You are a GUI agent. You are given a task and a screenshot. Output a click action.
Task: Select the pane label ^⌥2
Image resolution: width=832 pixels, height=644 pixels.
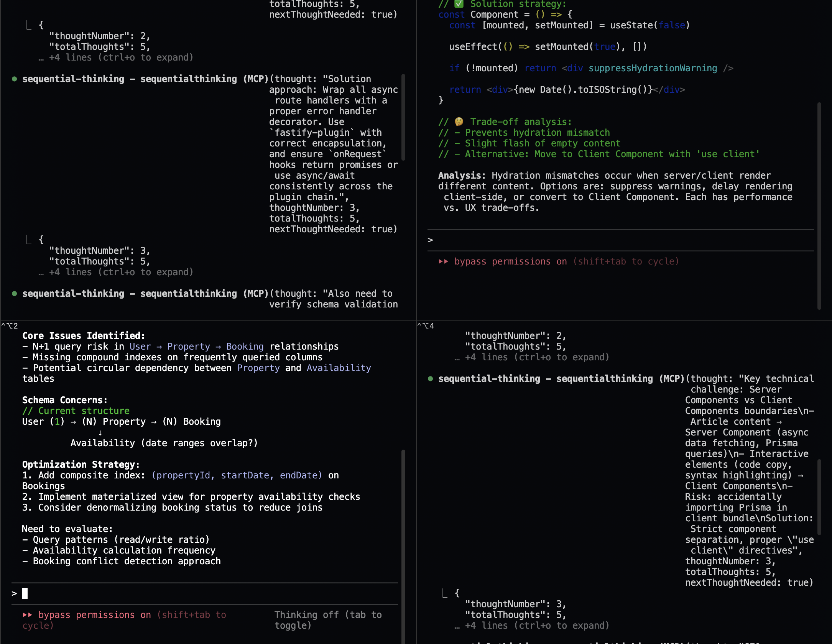(10, 326)
